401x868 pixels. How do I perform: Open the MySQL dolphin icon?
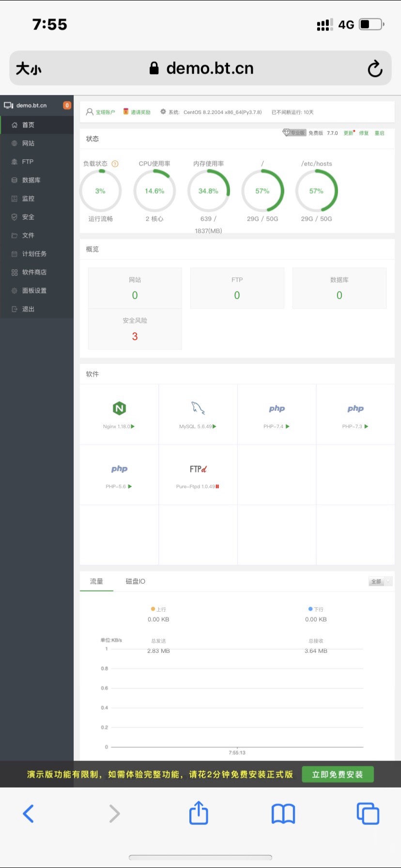pos(198,408)
